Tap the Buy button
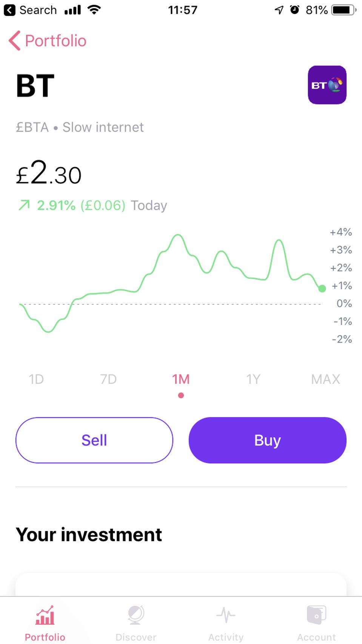The height and width of the screenshot is (644, 362). 268,440
